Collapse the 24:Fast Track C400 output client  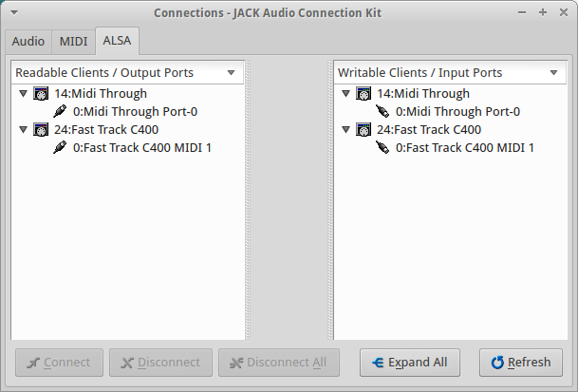click(x=23, y=130)
